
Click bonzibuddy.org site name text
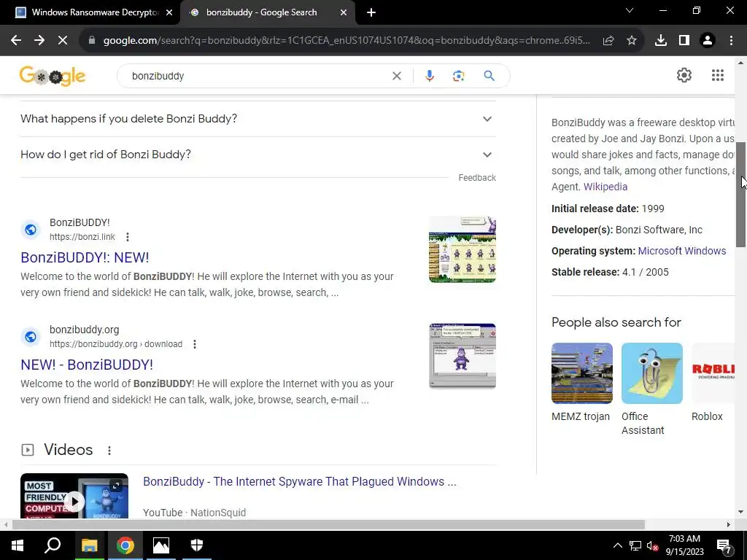(x=85, y=330)
